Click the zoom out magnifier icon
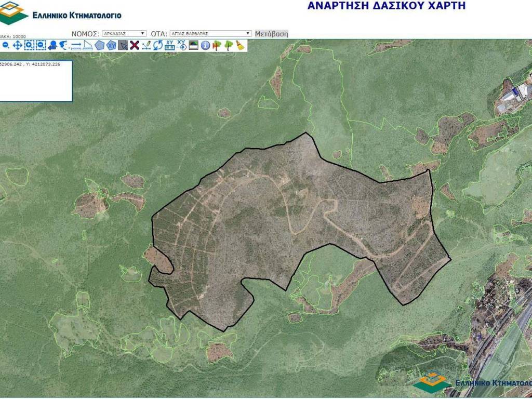 coord(6,45)
